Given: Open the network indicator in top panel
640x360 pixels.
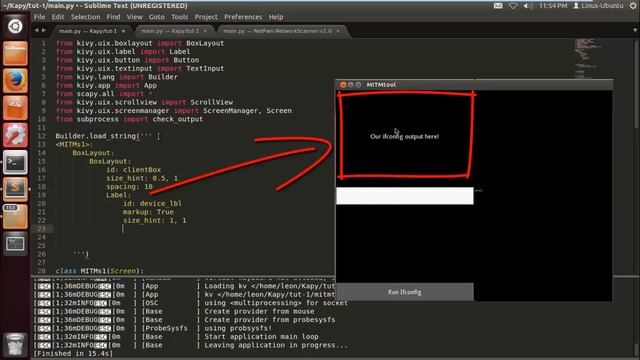Looking at the screenshot, I should [513, 6].
